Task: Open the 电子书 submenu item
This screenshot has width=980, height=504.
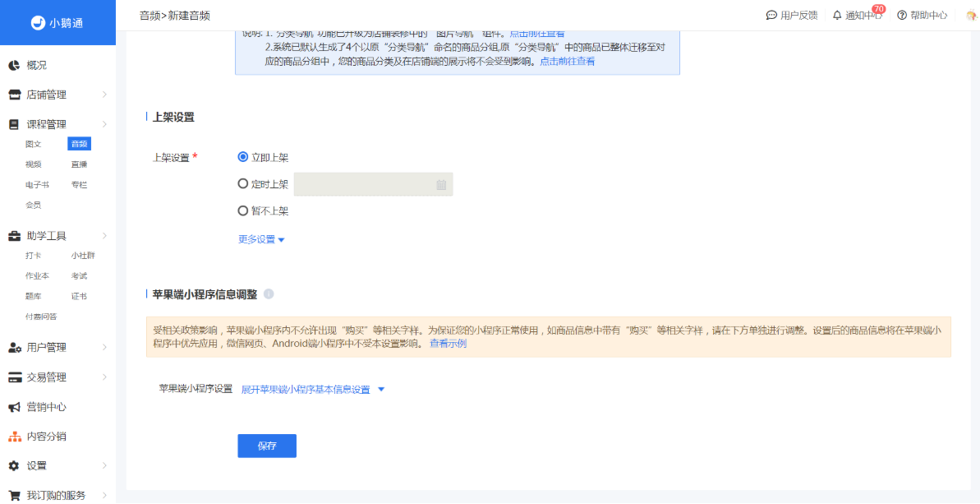Action: pos(37,185)
